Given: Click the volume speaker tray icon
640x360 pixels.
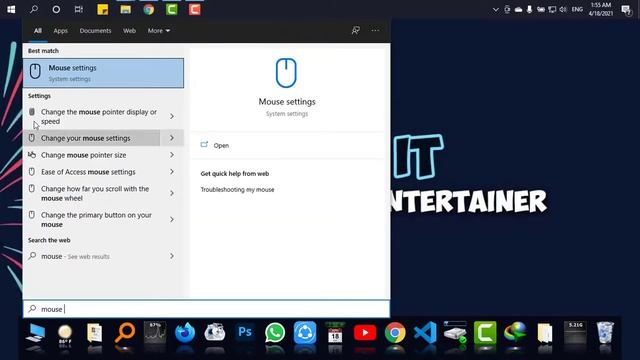Looking at the screenshot, I should [563, 9].
